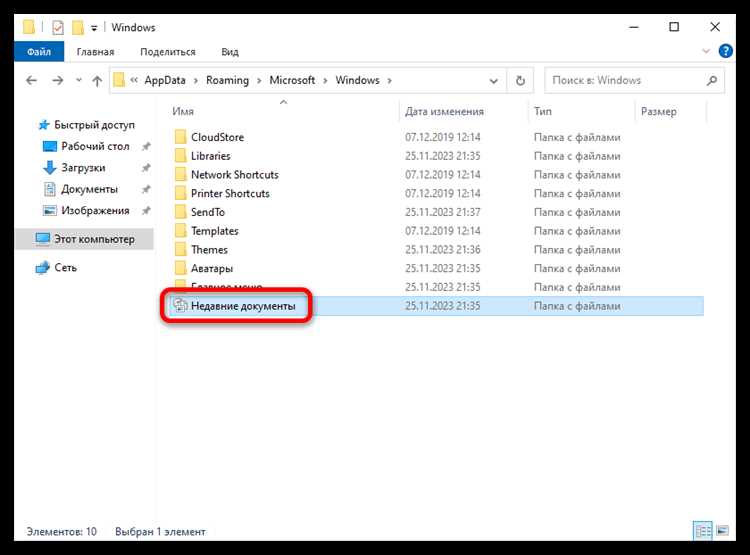750x555 pixels.
Task: Switch to large icons view in status bar
Action: click(722, 531)
